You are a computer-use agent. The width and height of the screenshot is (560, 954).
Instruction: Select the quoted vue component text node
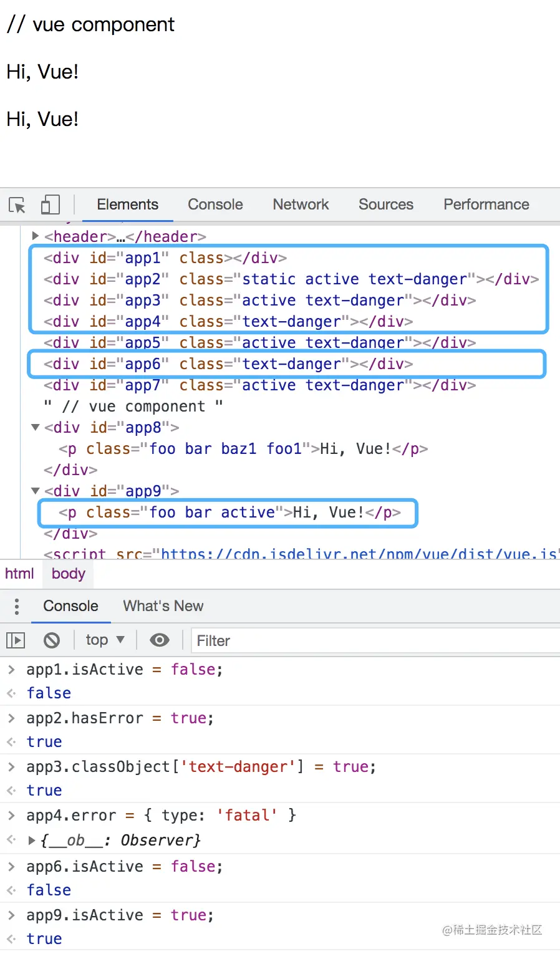pyautogui.click(x=133, y=407)
